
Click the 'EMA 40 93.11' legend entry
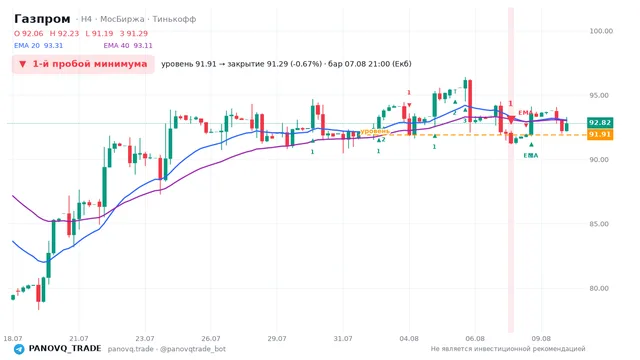coord(128,45)
